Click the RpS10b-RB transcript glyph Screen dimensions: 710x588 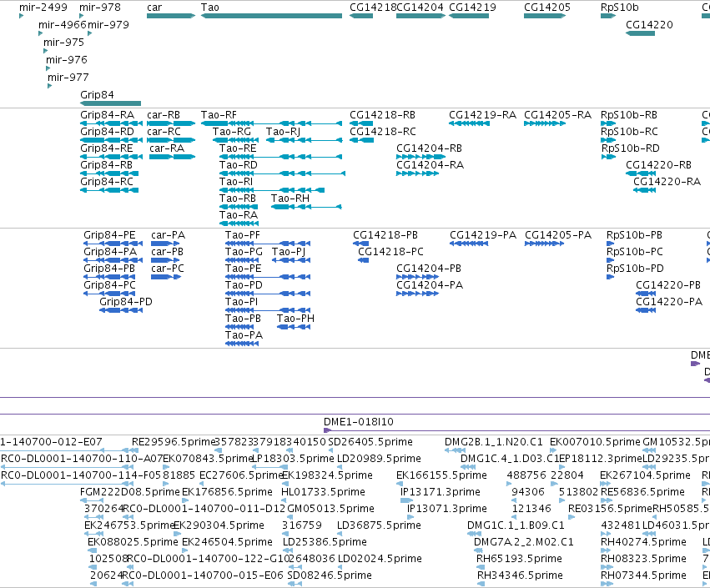point(608,123)
